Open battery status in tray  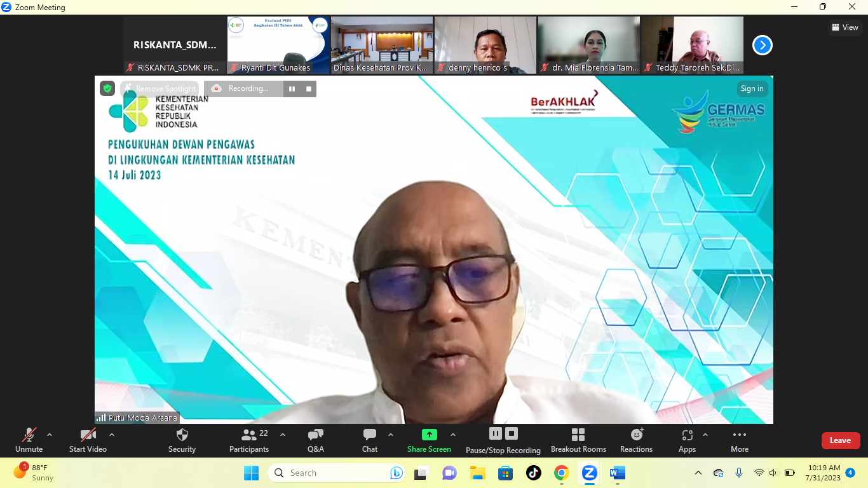[x=790, y=473]
